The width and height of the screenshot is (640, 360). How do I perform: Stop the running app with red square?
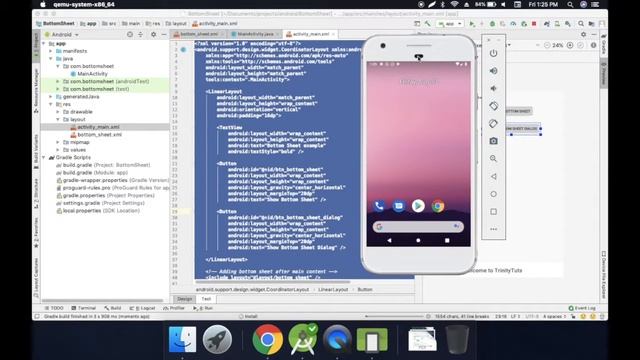(534, 24)
